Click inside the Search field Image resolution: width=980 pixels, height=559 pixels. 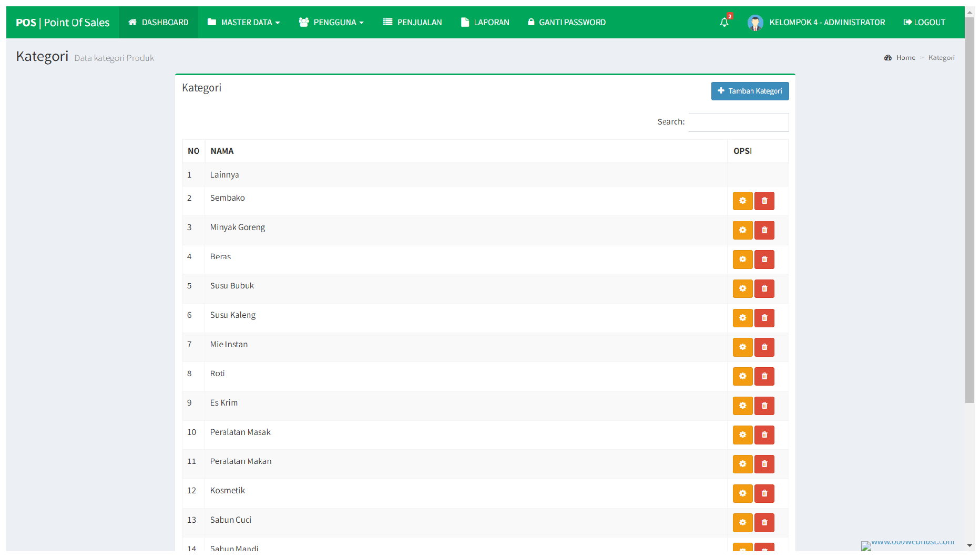point(738,122)
